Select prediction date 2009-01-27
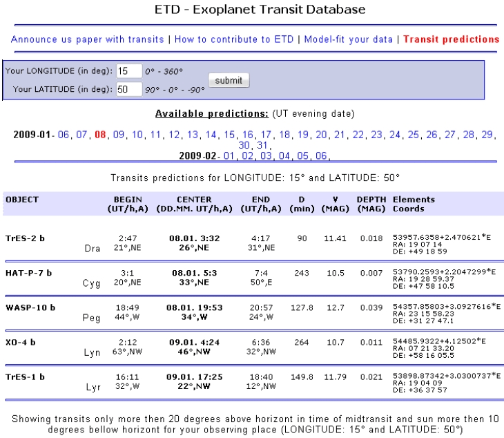The height and width of the screenshot is (438, 504). pos(450,135)
